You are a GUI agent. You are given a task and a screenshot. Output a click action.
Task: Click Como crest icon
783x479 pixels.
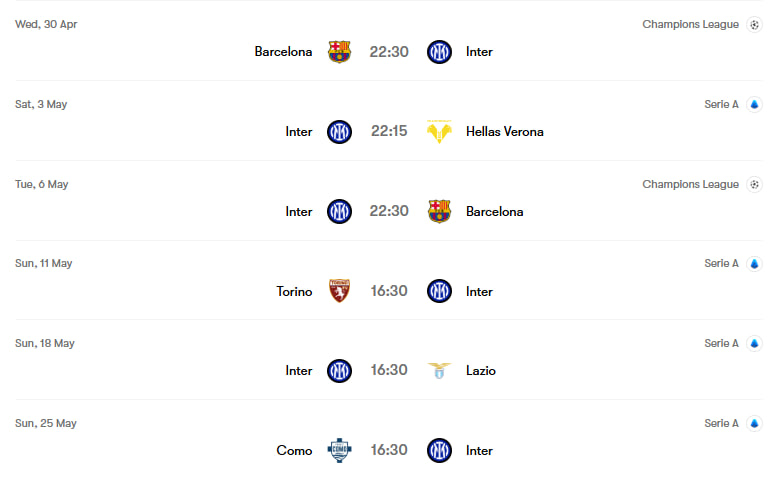[x=339, y=450]
